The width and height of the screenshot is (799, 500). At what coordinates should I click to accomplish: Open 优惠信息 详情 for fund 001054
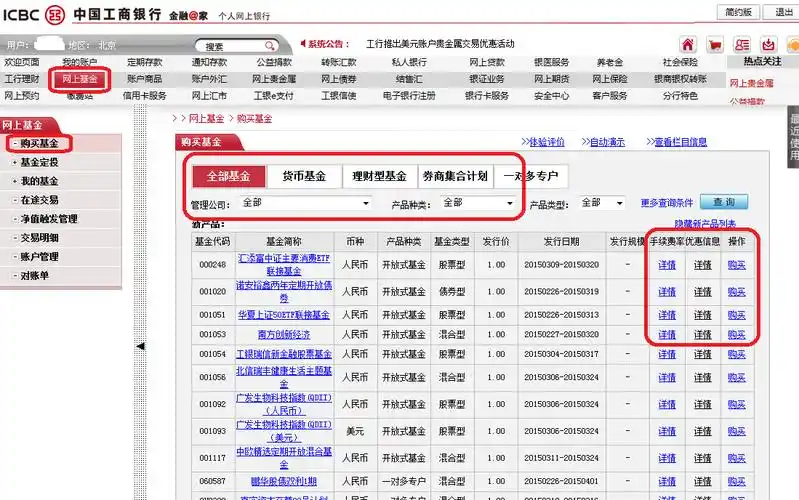[x=703, y=354]
